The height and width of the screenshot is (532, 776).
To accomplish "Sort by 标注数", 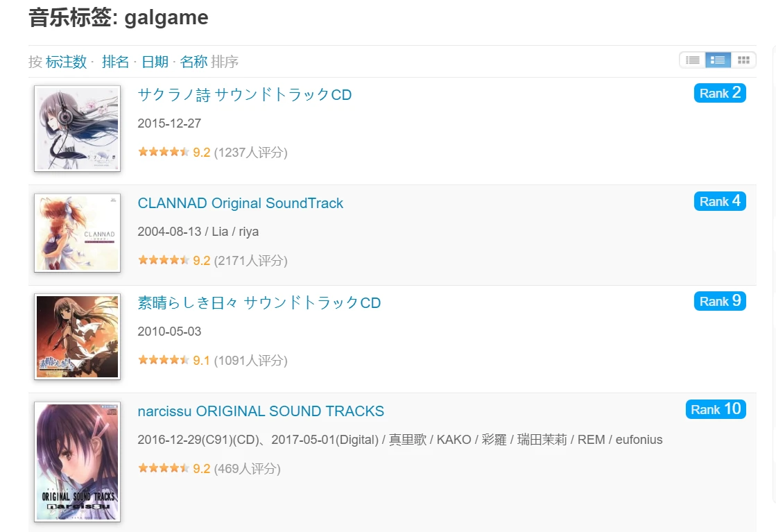I will coord(66,62).
